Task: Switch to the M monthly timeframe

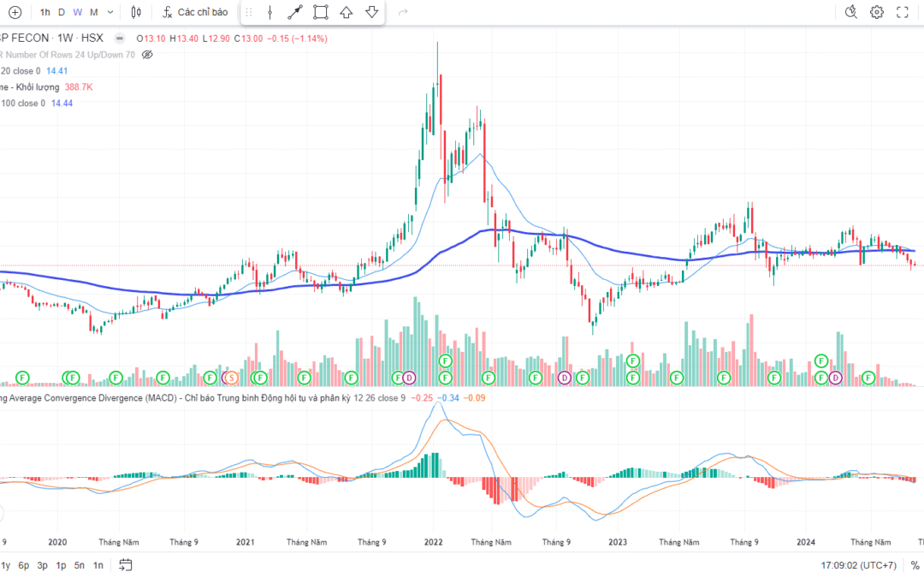Action: [94, 12]
